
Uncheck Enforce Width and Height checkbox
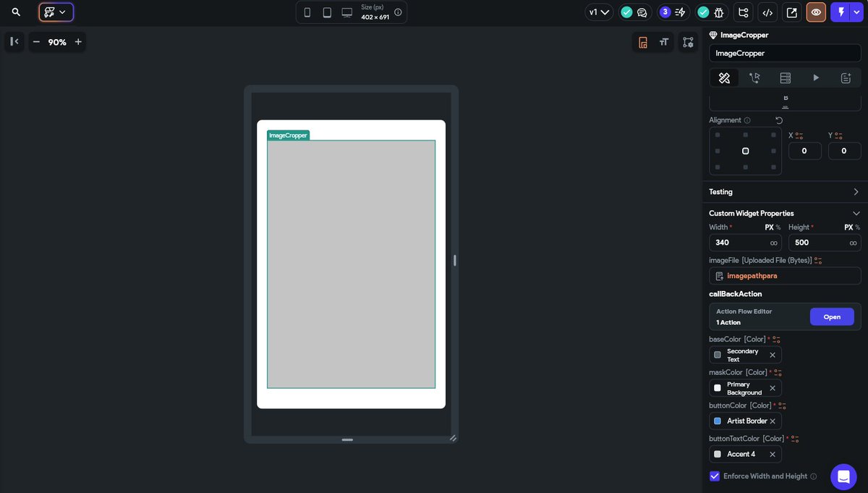tap(715, 476)
